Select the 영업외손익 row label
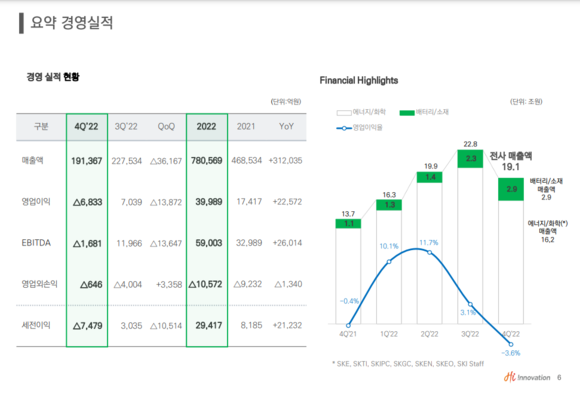The image size is (580, 394). pyautogui.click(x=40, y=284)
